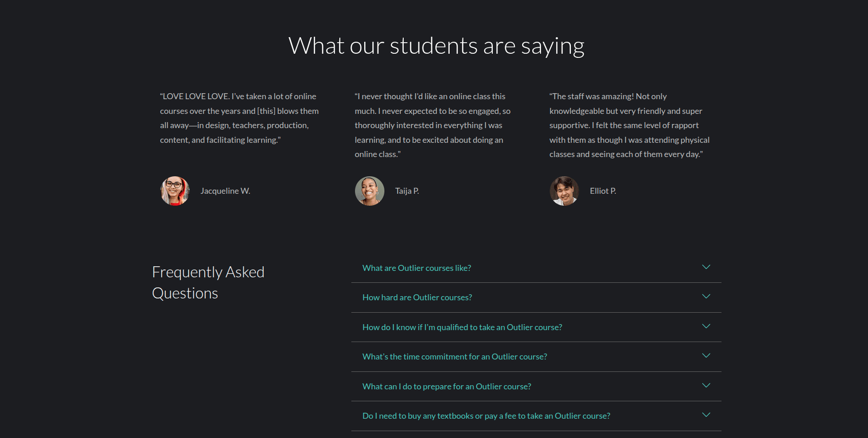Click "How hard are Outlier courses?" text
868x438 pixels.
[417, 298]
